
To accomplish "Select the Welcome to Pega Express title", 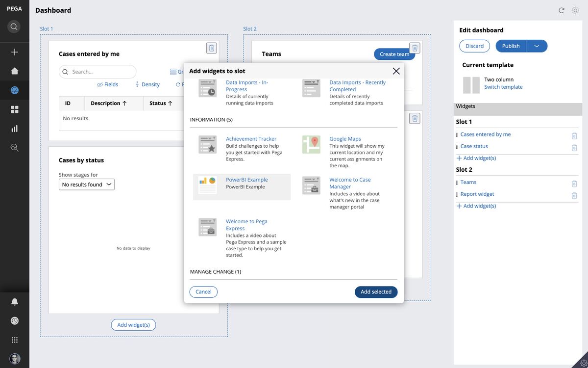I will [246, 225].
